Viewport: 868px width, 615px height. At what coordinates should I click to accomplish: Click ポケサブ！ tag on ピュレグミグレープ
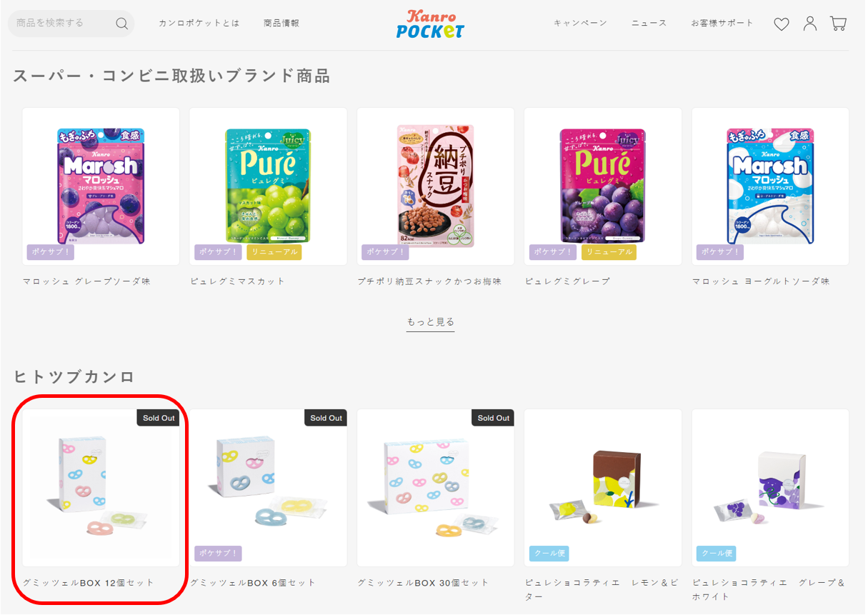click(x=553, y=252)
